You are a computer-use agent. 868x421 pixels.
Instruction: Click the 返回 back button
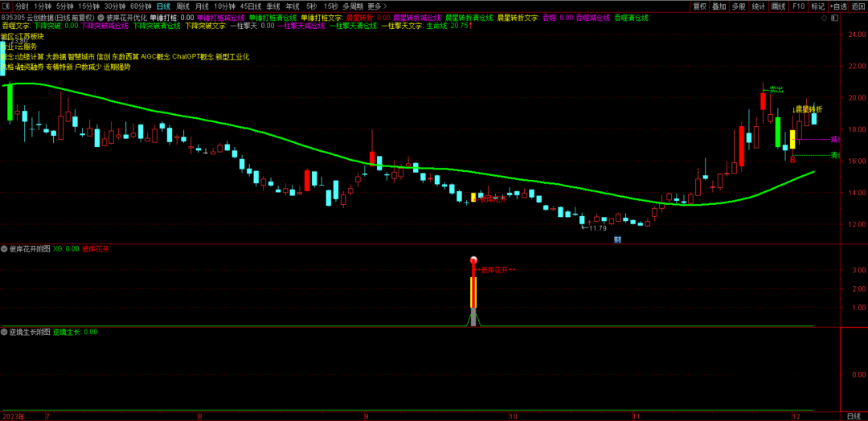(858, 6)
